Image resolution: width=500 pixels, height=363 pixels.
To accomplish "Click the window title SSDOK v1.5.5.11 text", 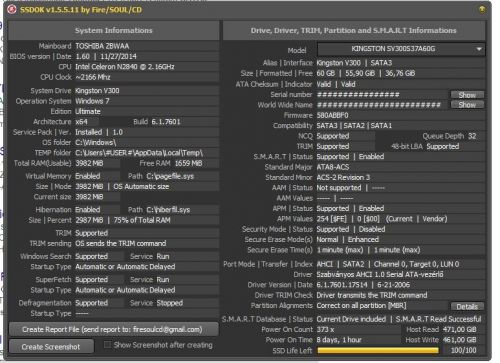I will (81, 10).
